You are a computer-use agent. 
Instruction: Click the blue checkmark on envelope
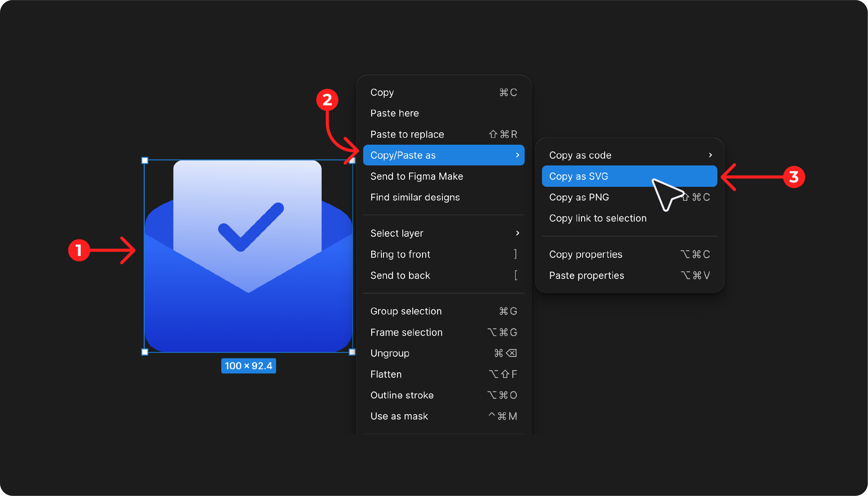point(250,226)
